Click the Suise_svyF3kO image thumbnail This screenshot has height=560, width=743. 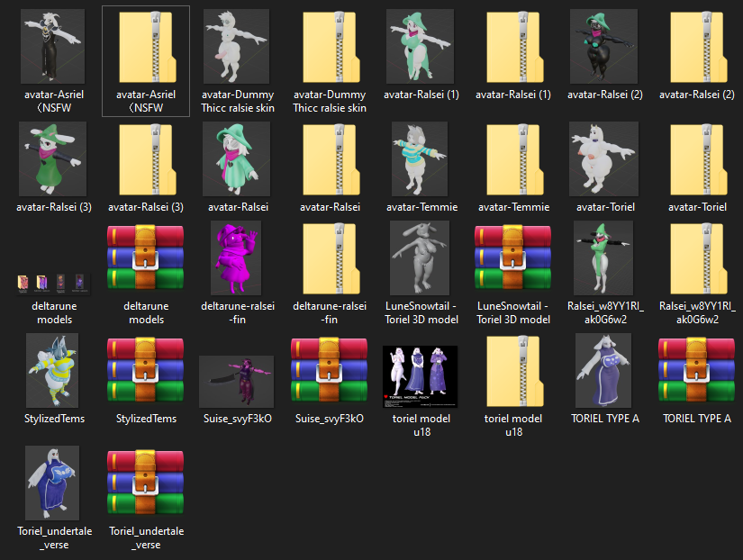pos(237,382)
